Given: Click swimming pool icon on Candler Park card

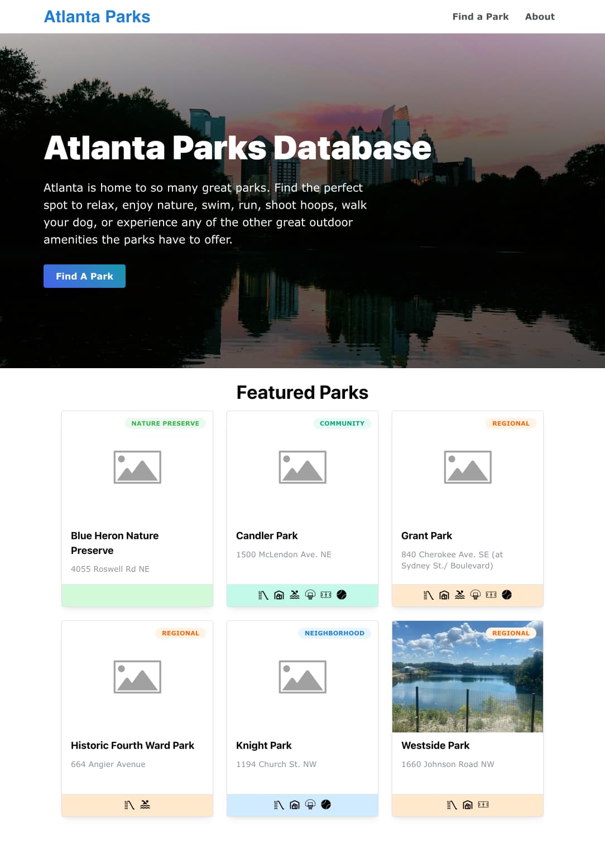Looking at the screenshot, I should (295, 595).
